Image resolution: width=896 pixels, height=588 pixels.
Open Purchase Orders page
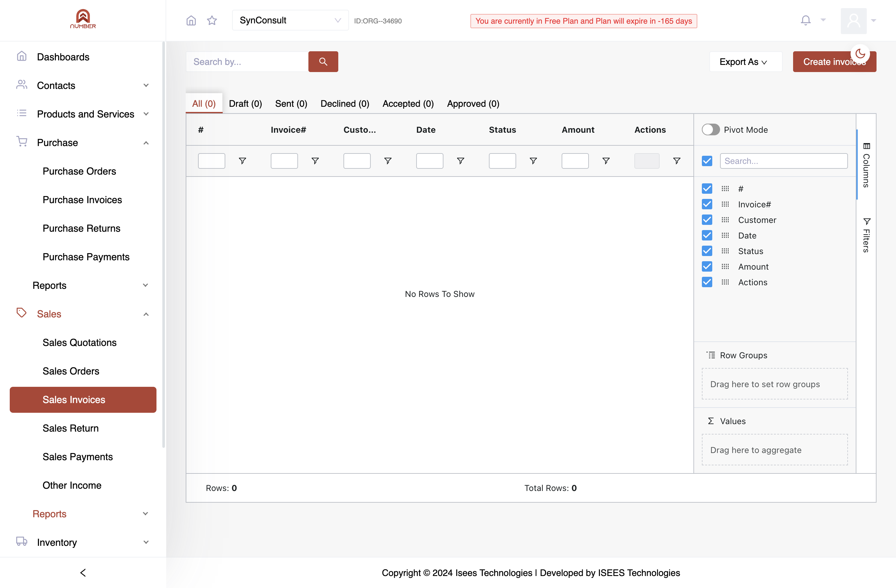pyautogui.click(x=79, y=171)
